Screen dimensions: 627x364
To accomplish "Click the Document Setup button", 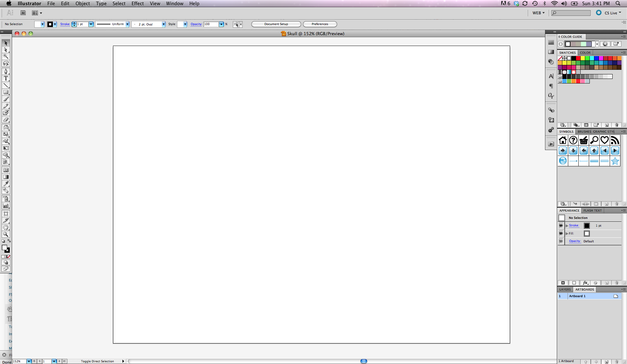I will [276, 24].
